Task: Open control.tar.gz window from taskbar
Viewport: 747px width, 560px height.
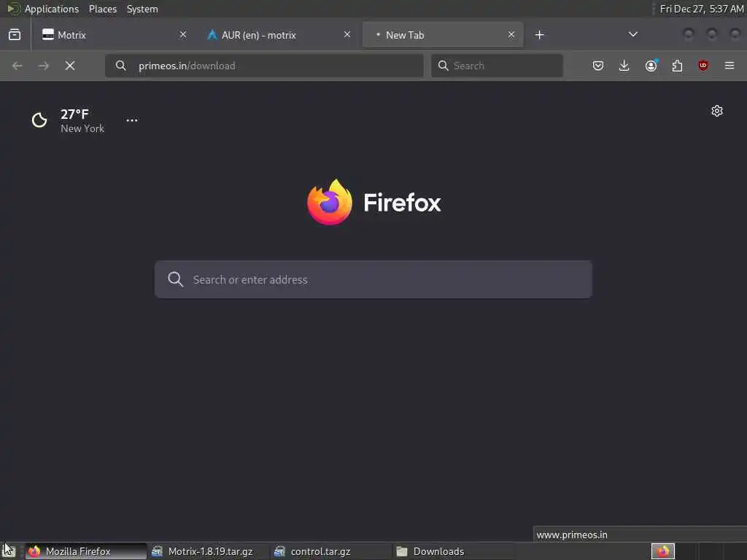Action: click(331, 551)
